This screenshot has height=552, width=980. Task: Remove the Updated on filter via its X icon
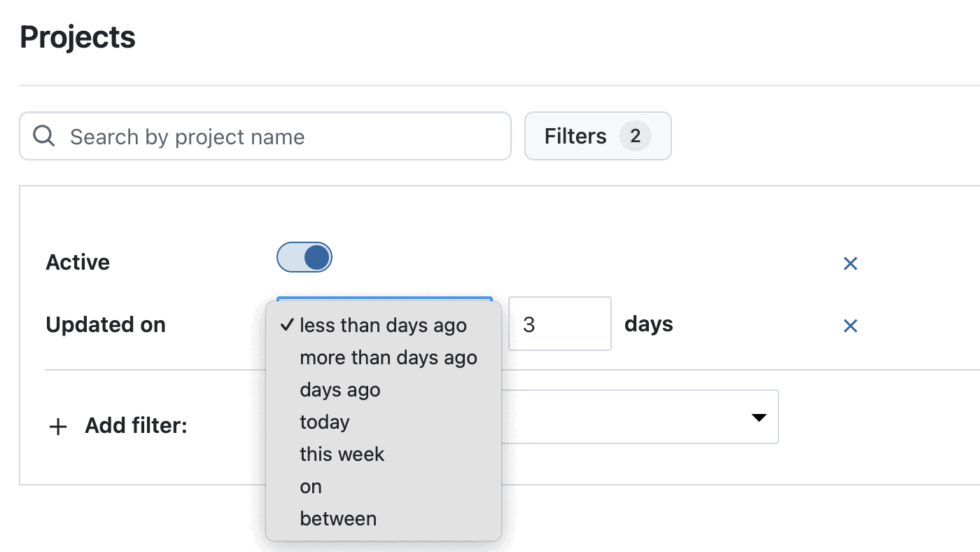coord(850,326)
